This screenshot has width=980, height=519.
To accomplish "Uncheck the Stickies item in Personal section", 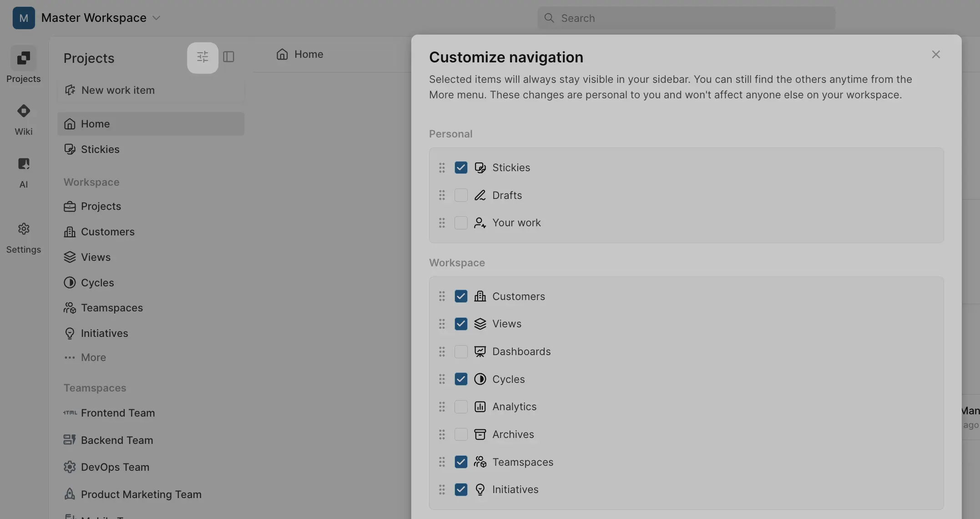I will point(461,168).
